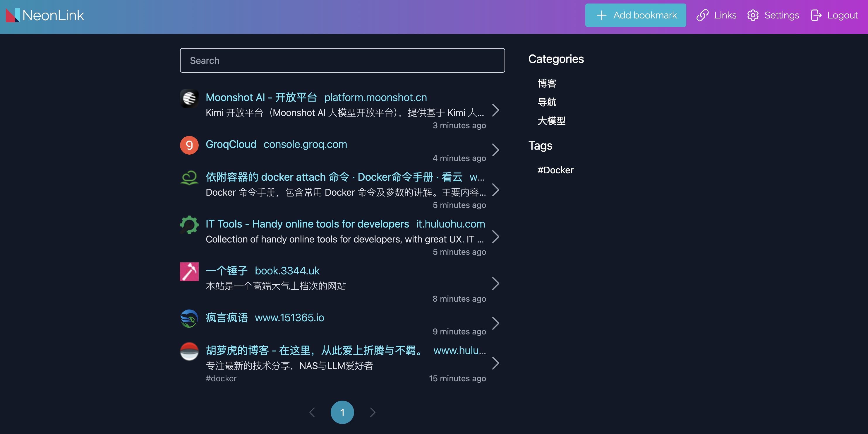This screenshot has height=434, width=868.
Task: Expand the Moonshot AI bookmark chevron
Action: click(x=495, y=110)
